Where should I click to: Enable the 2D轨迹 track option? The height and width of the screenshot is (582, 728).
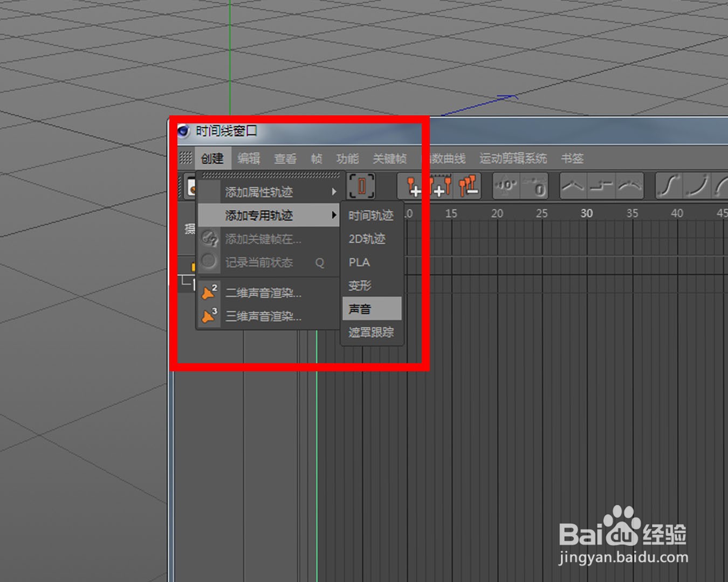(x=367, y=239)
